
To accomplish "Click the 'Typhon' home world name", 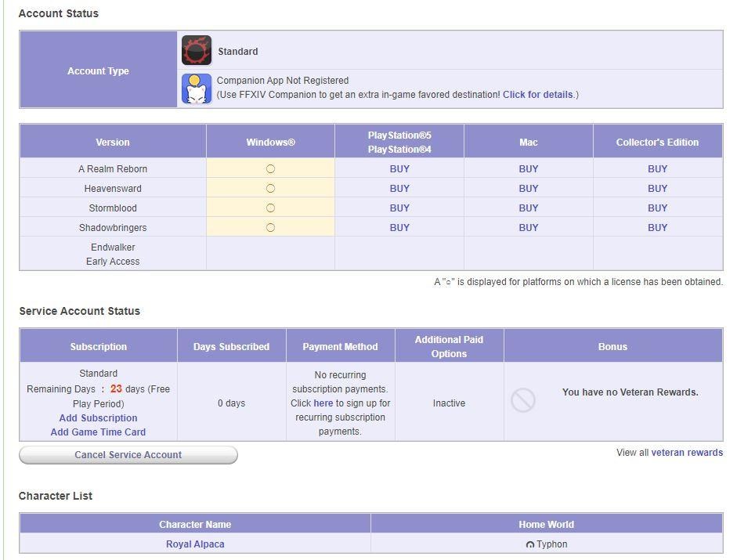I will click(552, 544).
